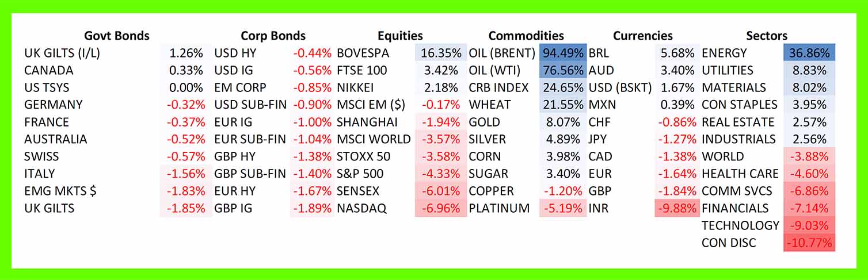Select the GBP IG -1.89% value

click(x=312, y=208)
